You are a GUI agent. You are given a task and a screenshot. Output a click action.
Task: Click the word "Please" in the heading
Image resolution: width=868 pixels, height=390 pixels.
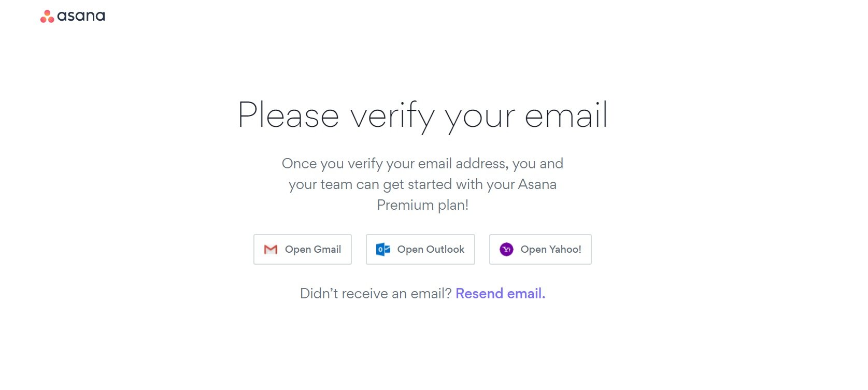(x=288, y=114)
